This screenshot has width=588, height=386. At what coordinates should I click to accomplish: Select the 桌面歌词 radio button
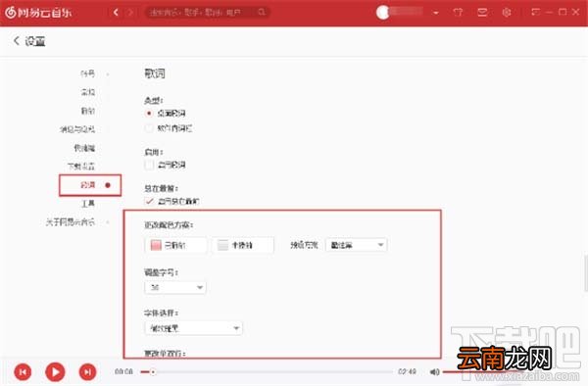click(149, 113)
